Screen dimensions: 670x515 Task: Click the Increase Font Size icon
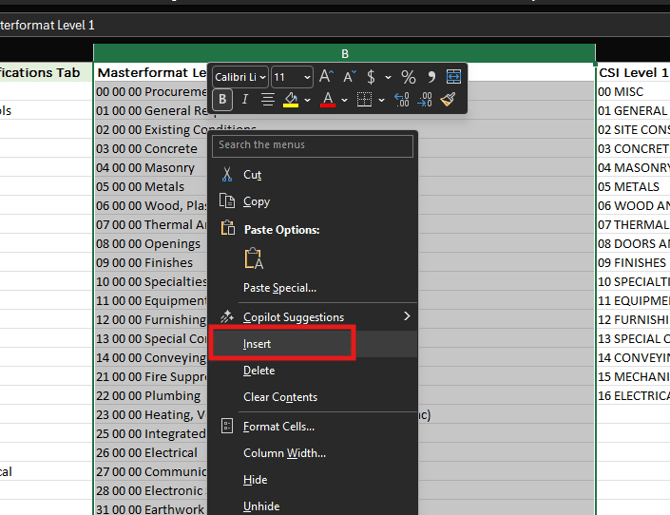[326, 77]
